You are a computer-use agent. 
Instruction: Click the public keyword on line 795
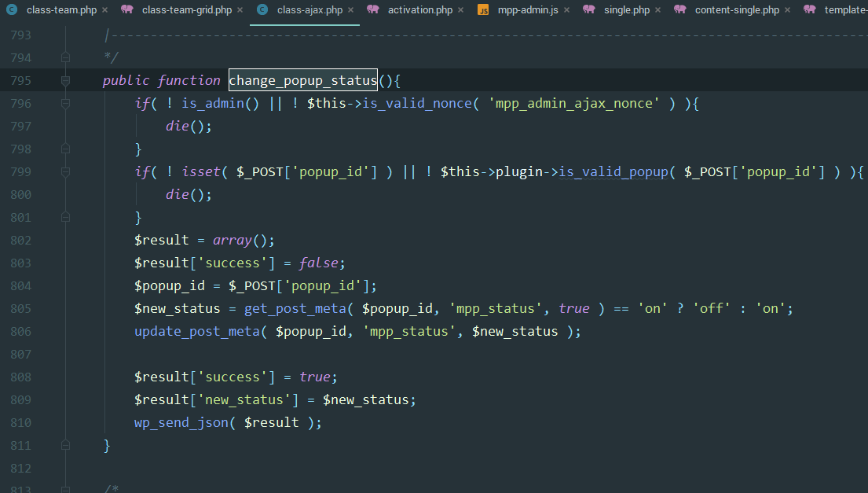point(126,80)
